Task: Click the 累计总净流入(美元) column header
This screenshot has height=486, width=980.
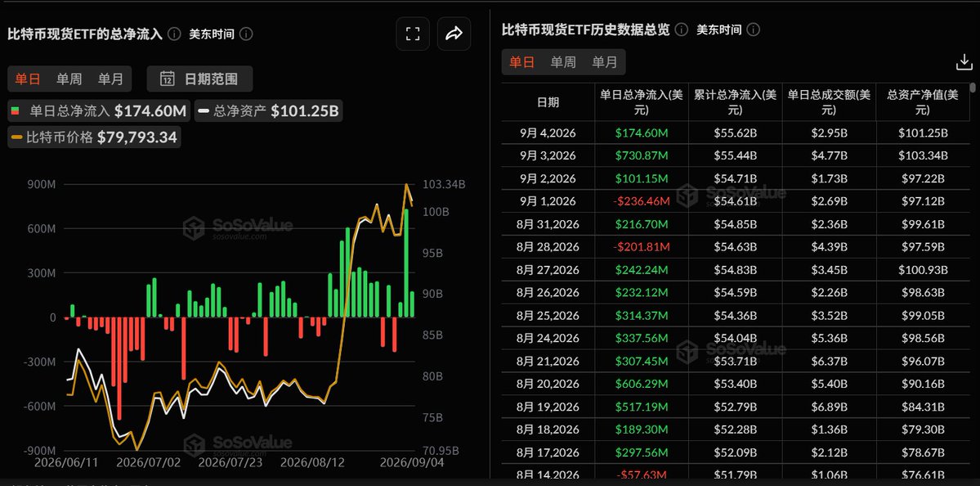Action: tap(736, 102)
